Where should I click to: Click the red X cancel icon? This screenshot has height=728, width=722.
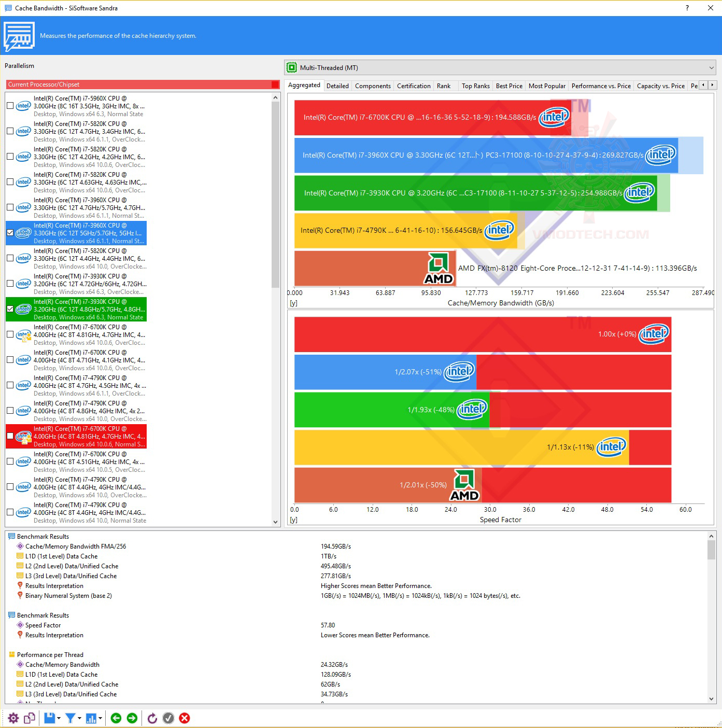coord(185,718)
